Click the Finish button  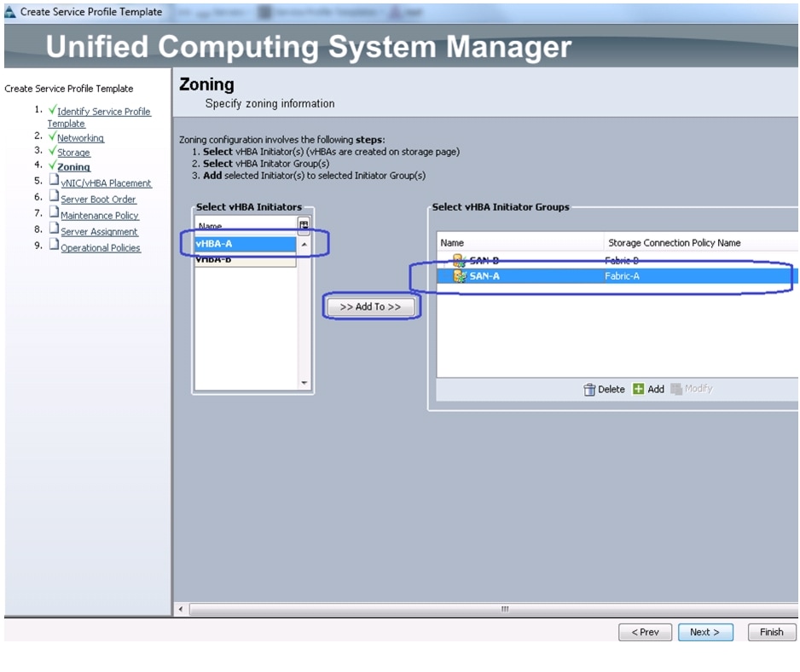pos(771,632)
